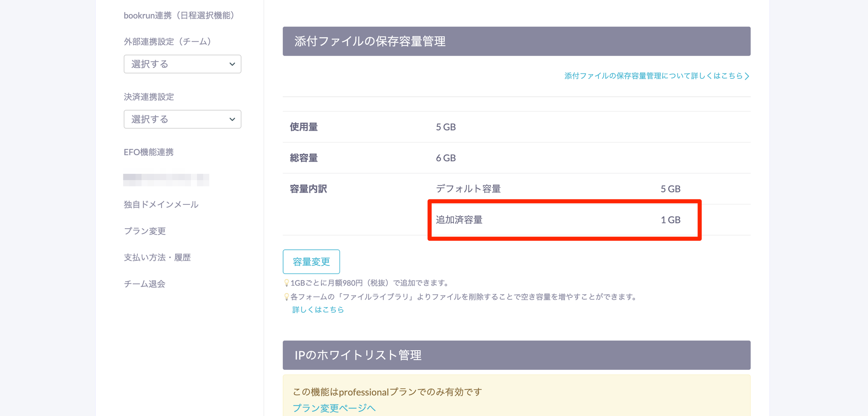Viewport: 868px width, 416px height.
Task: Click the 使用量 row label
Action: (x=304, y=127)
